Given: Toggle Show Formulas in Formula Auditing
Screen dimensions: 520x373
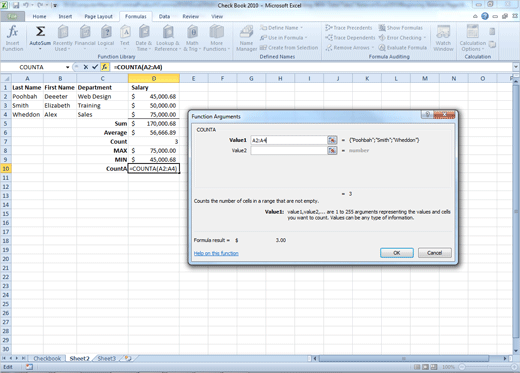Looking at the screenshot, I should point(401,28).
